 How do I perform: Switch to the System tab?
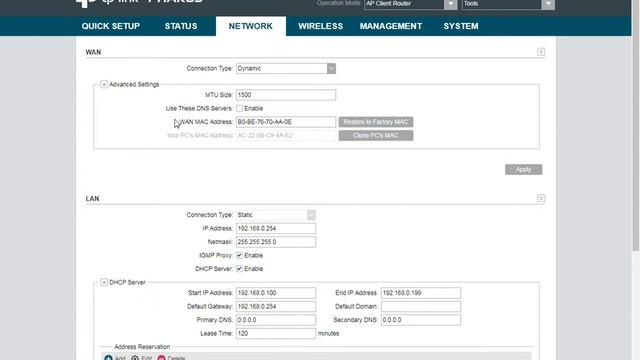(461, 26)
